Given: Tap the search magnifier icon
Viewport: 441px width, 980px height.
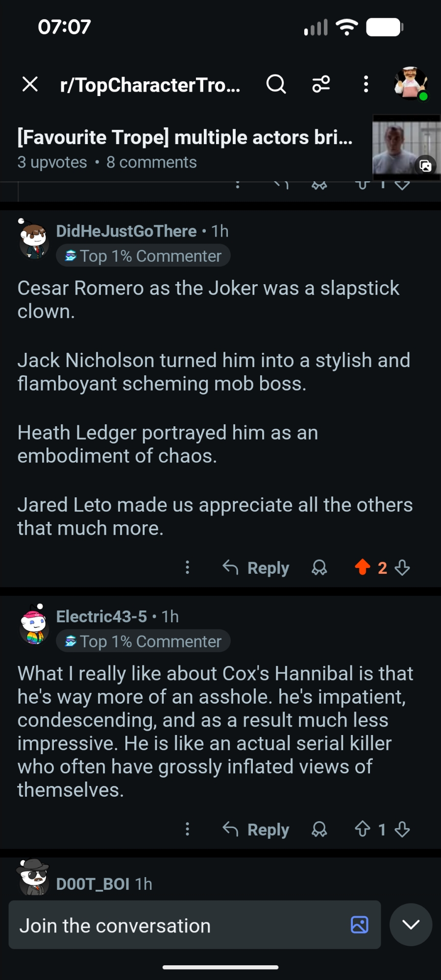Looking at the screenshot, I should click(x=276, y=84).
